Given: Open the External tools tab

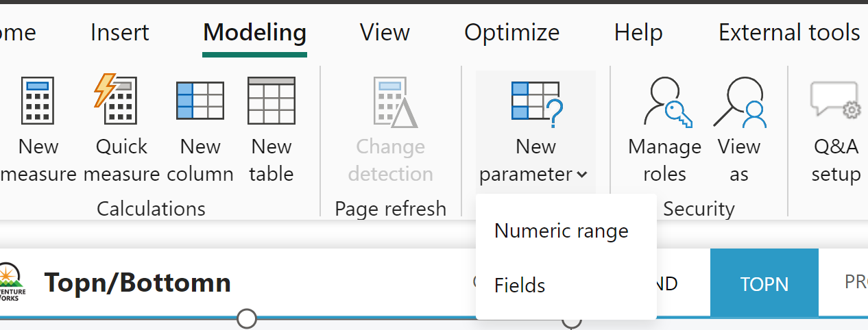Looking at the screenshot, I should 789,32.
